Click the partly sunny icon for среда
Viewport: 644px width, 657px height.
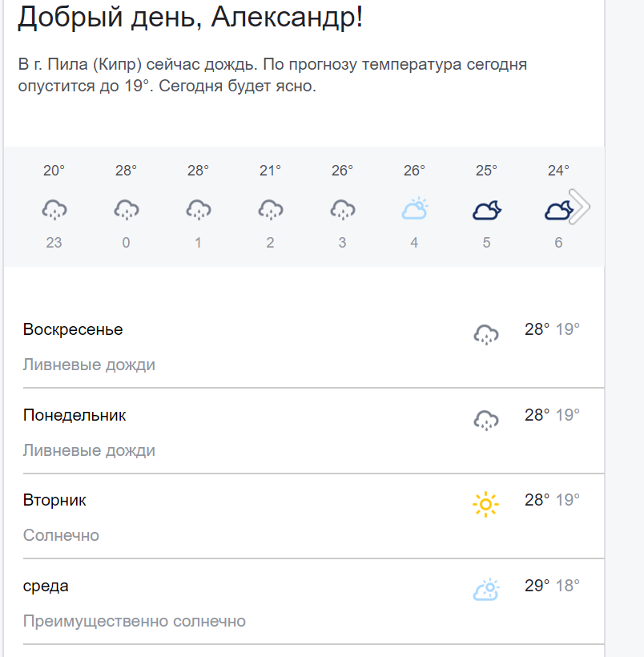[x=485, y=590]
